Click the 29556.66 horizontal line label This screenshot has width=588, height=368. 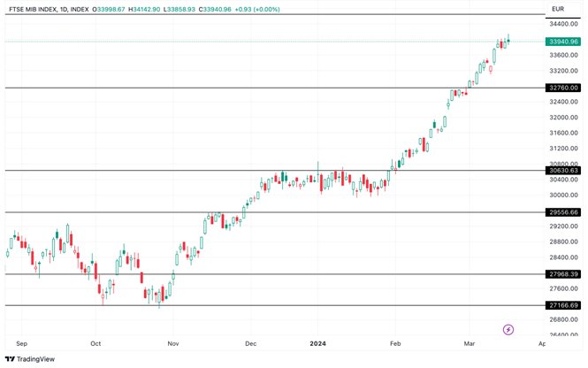[x=563, y=212]
